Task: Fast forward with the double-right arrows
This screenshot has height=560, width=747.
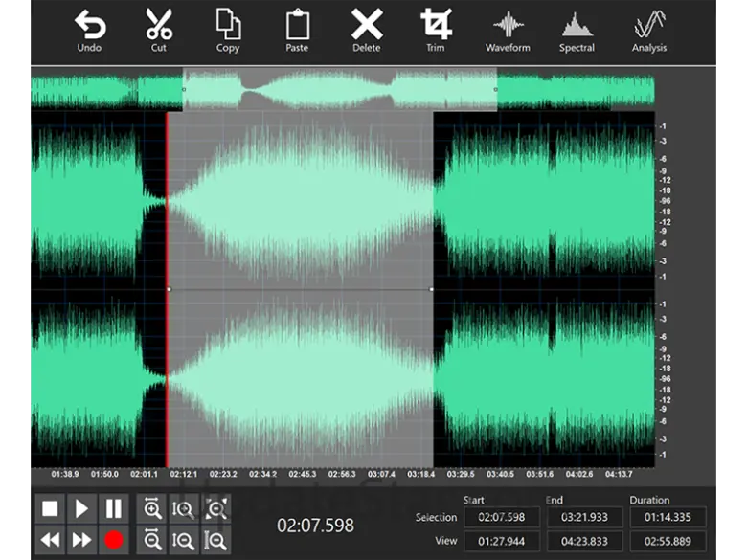Action: pyautogui.click(x=81, y=541)
